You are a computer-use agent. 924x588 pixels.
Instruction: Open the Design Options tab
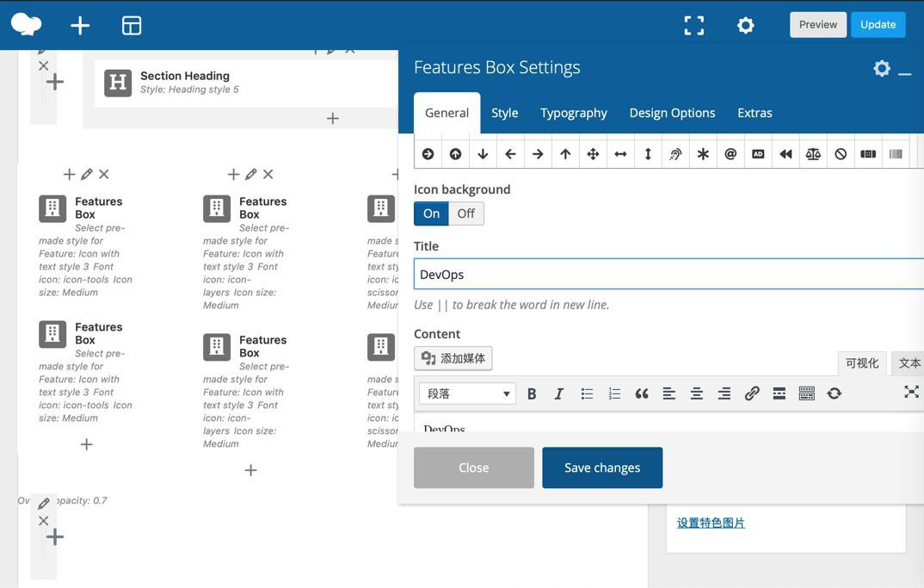[672, 113]
